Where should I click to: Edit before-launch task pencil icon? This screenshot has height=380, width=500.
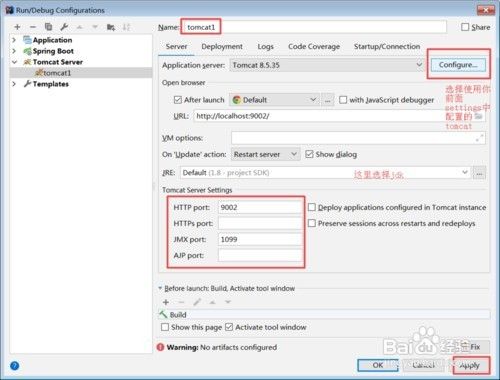(x=197, y=302)
